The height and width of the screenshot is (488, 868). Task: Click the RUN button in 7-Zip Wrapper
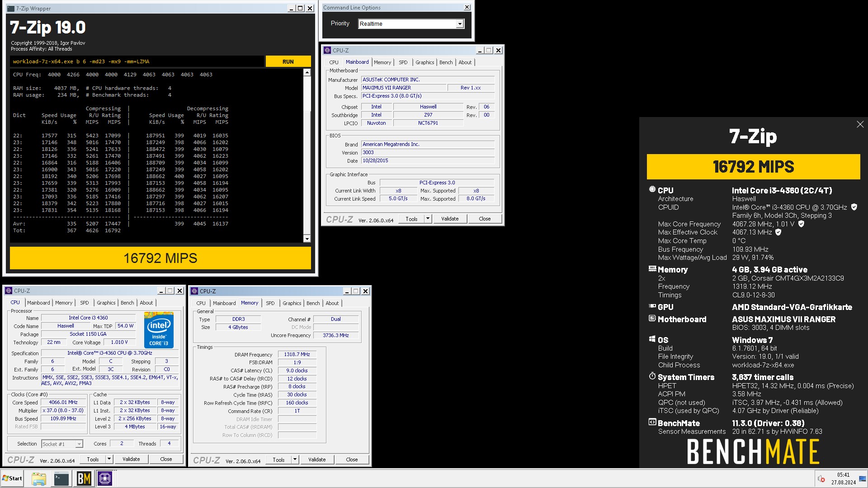[288, 61]
